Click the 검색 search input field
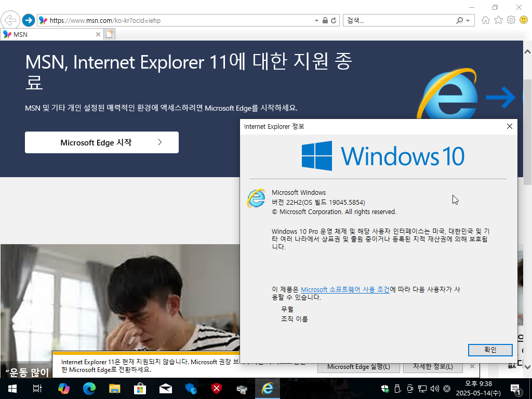This screenshot has width=532, height=399. tap(398, 20)
